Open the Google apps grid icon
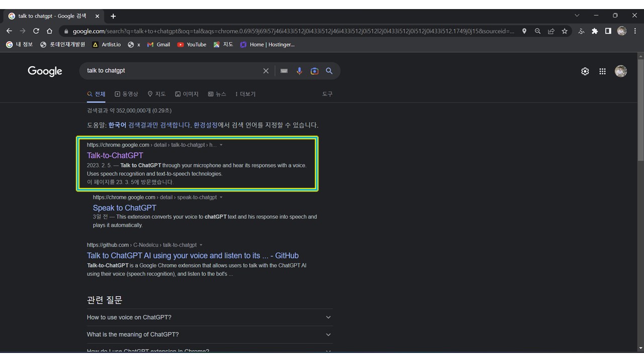644x362 pixels. click(x=602, y=71)
